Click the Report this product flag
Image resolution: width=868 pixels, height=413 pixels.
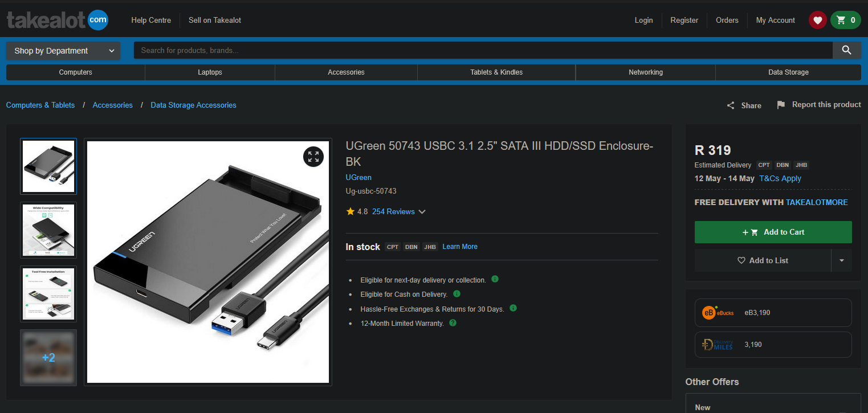pyautogui.click(x=781, y=105)
